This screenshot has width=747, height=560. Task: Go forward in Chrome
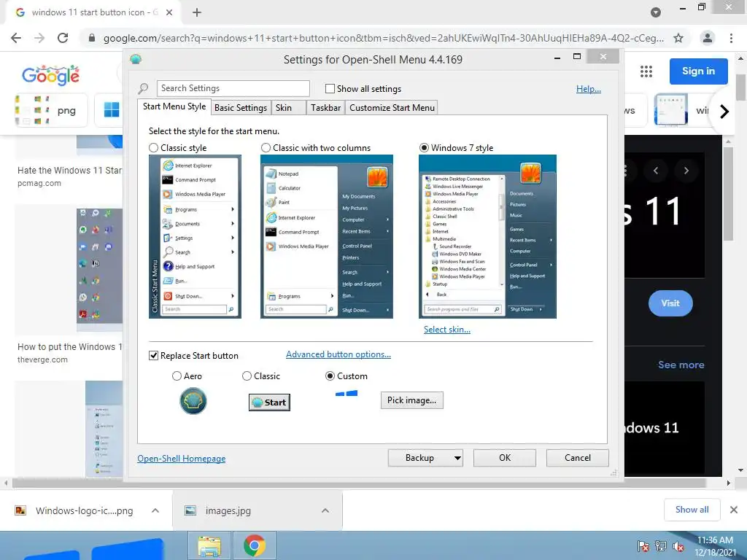click(x=39, y=38)
